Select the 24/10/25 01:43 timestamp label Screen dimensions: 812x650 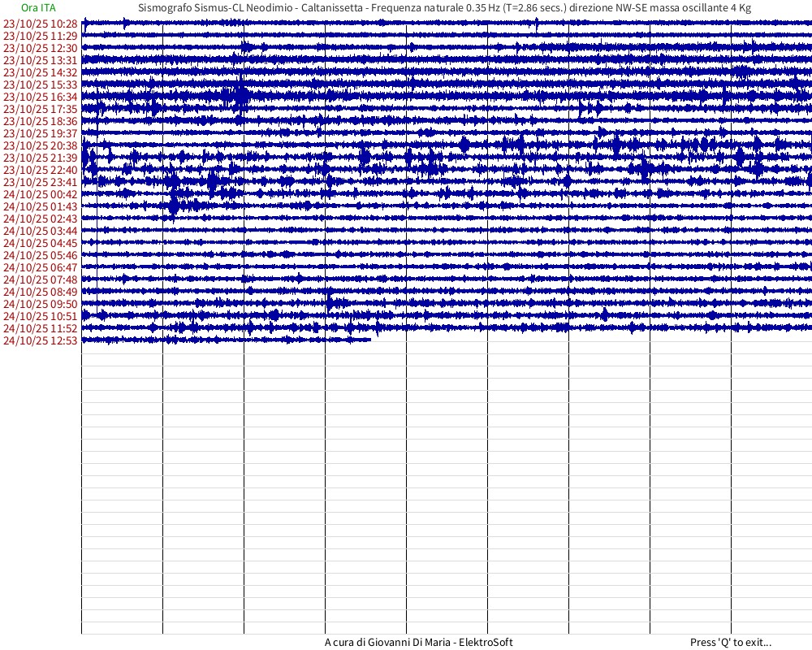(41, 206)
